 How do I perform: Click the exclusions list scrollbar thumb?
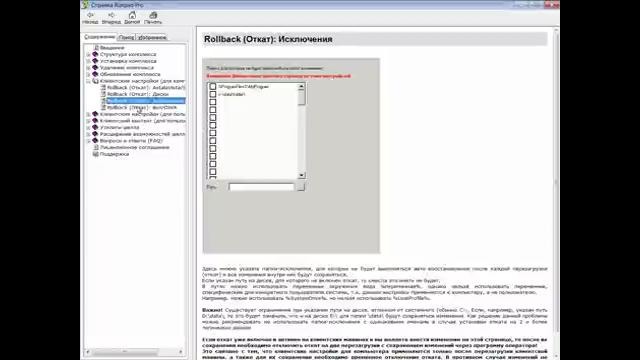302,98
